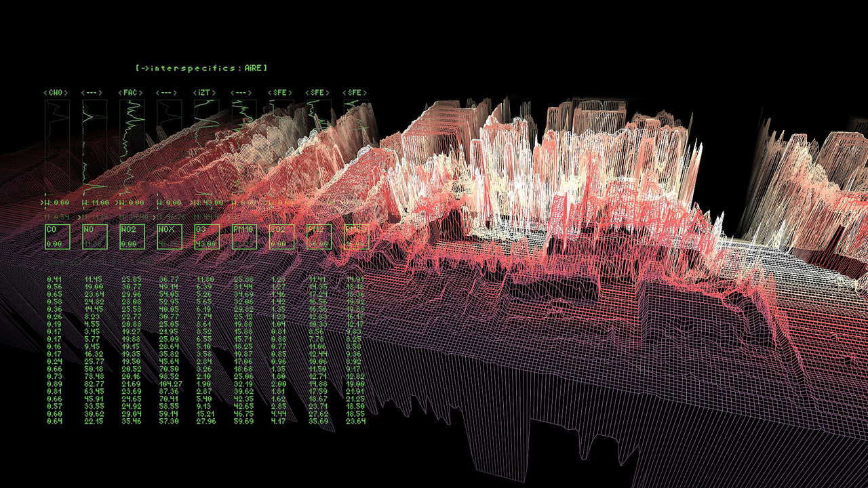The image size is (868, 488).
Task: Select the NO pollutant box
Action: pyautogui.click(x=95, y=237)
